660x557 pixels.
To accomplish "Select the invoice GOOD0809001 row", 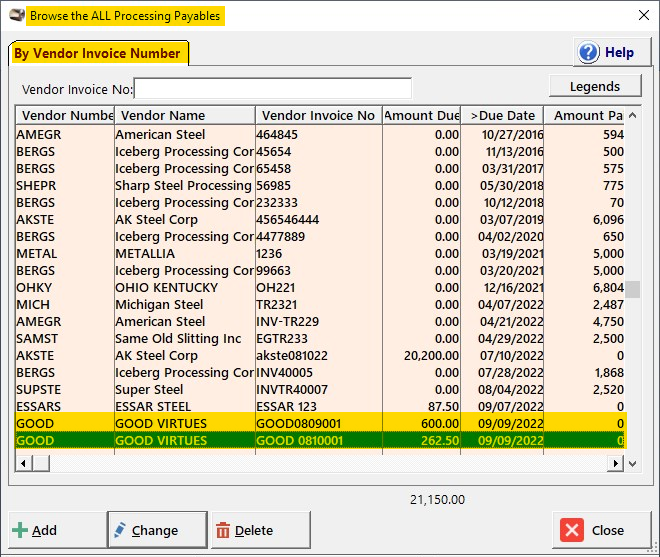I will pos(320,424).
